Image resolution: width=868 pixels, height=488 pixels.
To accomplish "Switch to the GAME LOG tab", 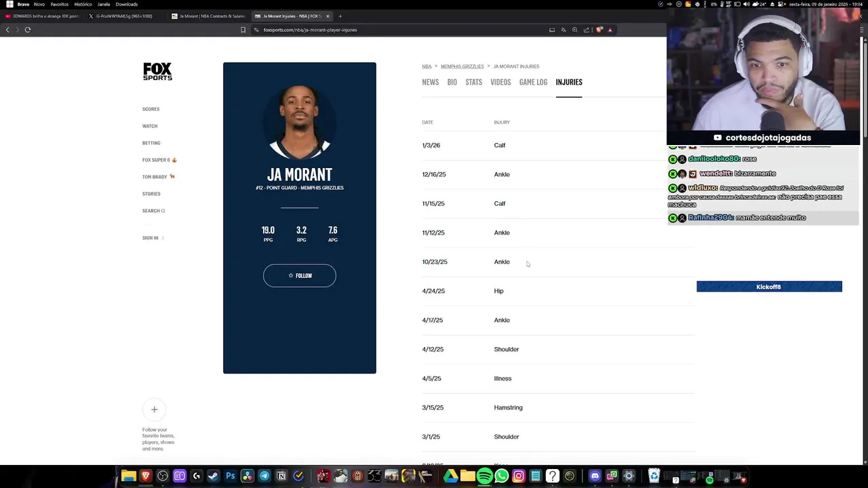I will [533, 82].
